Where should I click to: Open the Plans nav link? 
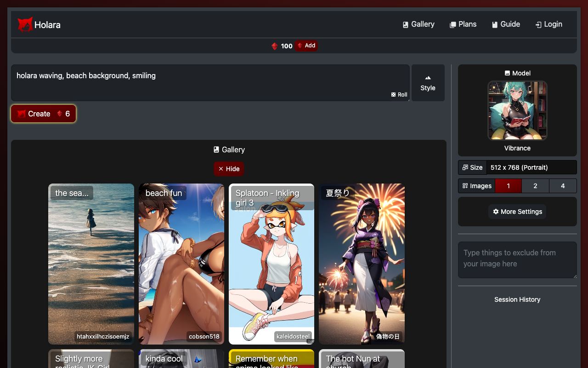[463, 24]
